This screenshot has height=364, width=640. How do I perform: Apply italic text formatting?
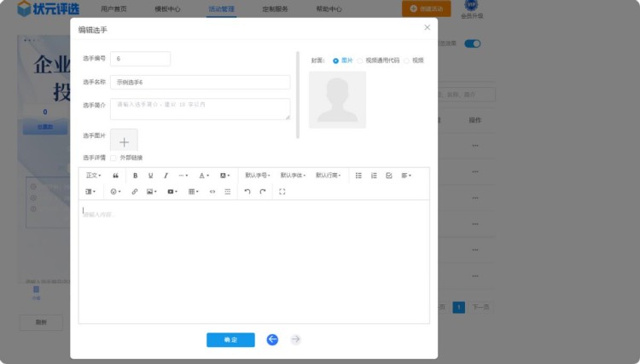(x=166, y=176)
